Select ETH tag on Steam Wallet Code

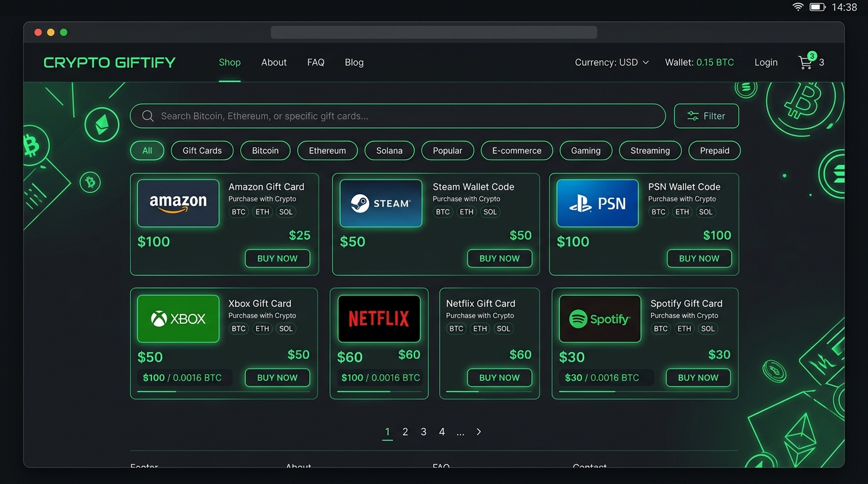[x=466, y=212]
